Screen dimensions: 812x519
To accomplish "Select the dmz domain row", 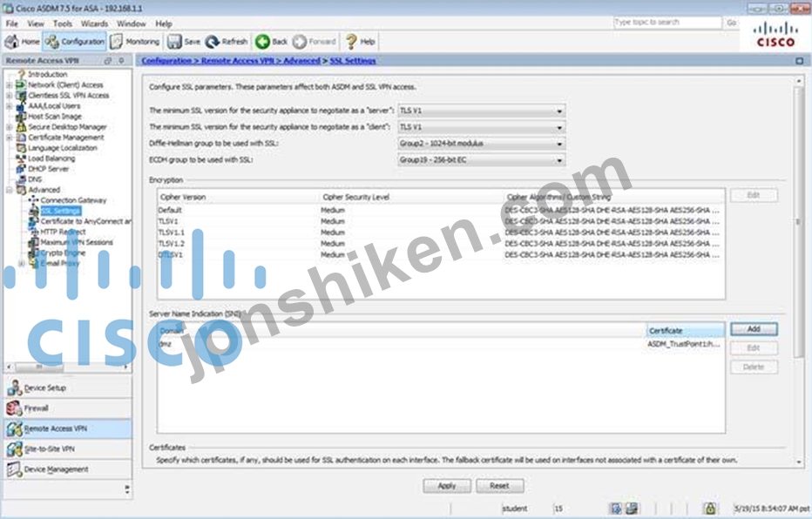I will click(441, 344).
